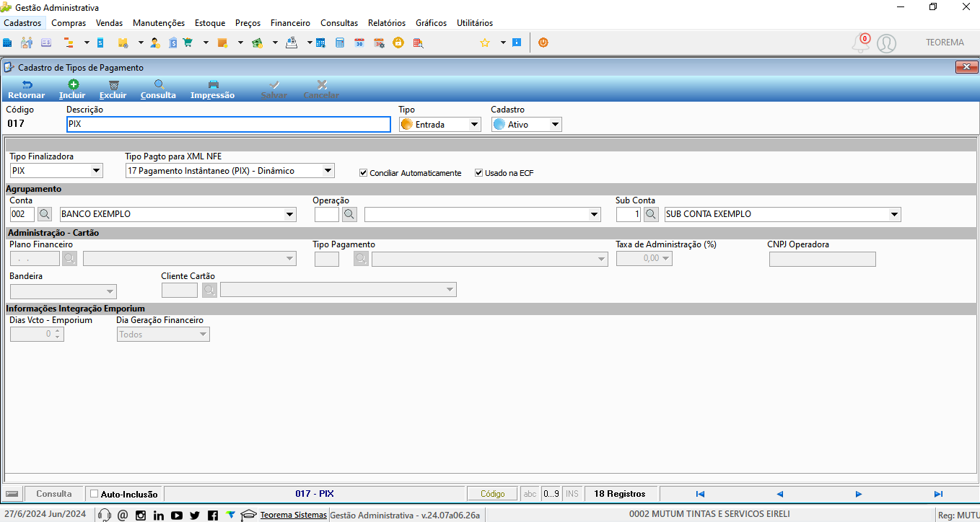Expand dropdown arrow next to cash register icon
Viewport: 980px width, 522px height.
(x=309, y=43)
